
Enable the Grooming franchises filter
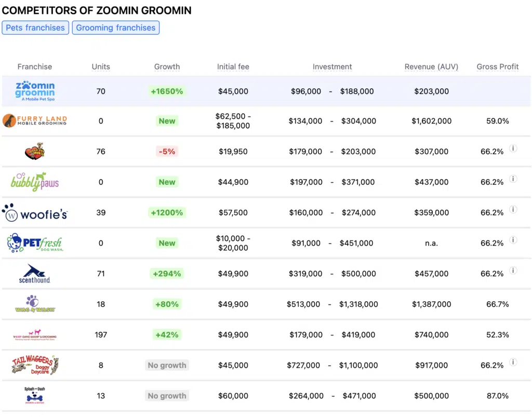tap(115, 28)
